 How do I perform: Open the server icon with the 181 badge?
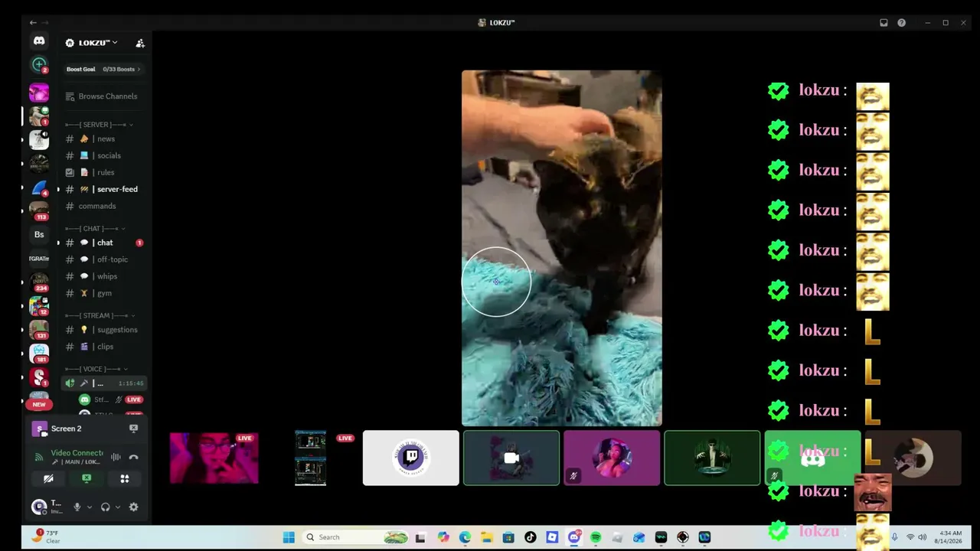(x=39, y=353)
